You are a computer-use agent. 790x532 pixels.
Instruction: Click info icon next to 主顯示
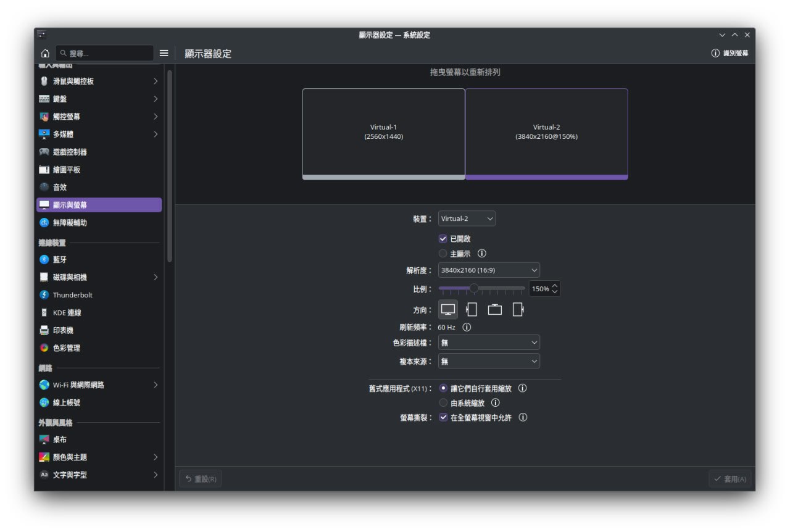tap(482, 254)
